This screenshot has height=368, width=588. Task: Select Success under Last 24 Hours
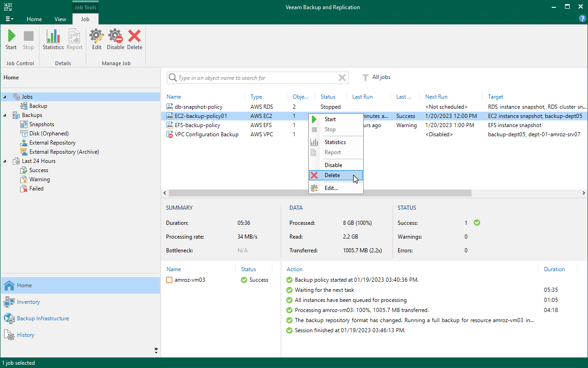39,170
